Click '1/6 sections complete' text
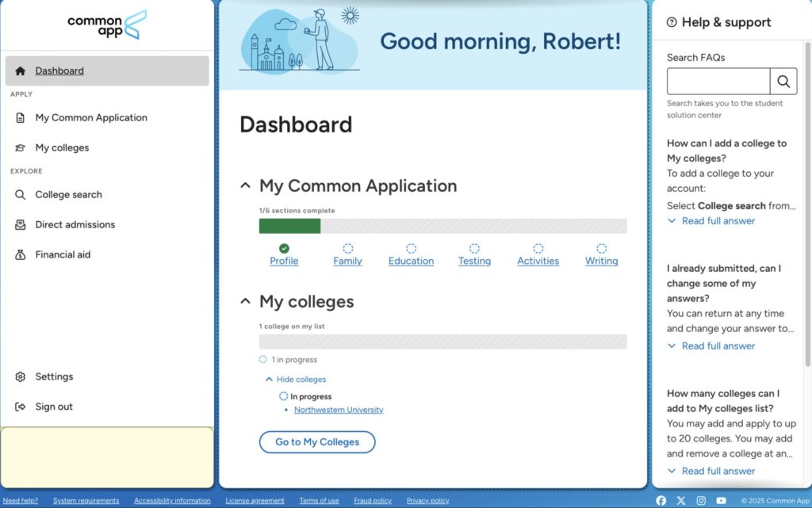 coord(297,211)
